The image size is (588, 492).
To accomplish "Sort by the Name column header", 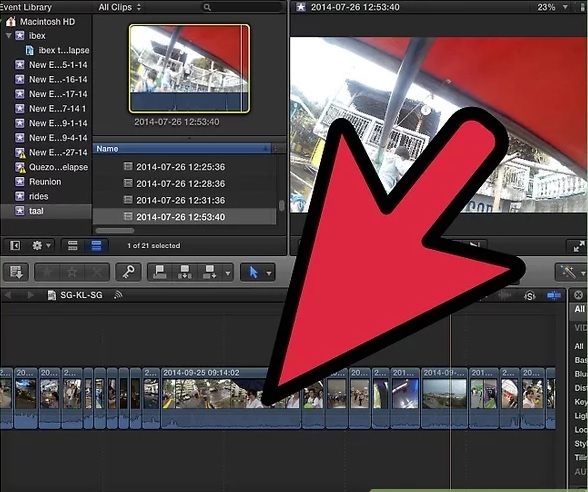I will pyautogui.click(x=182, y=149).
